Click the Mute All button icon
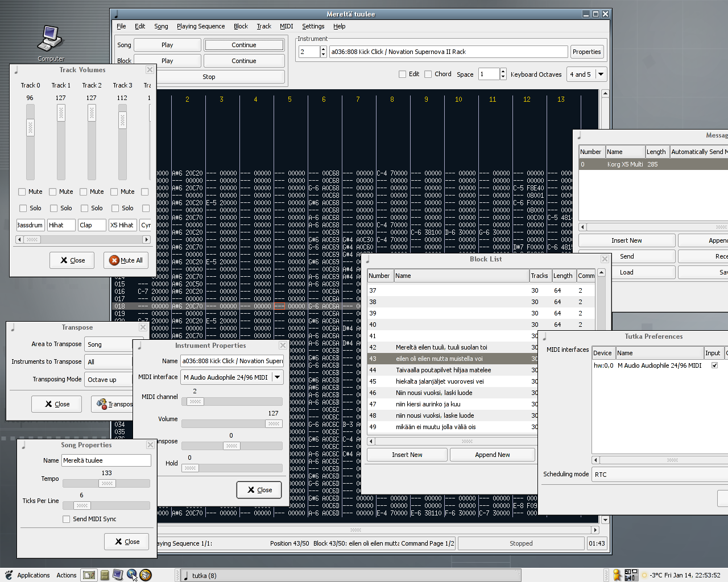Screen dimensions: 728x582 pos(114,260)
